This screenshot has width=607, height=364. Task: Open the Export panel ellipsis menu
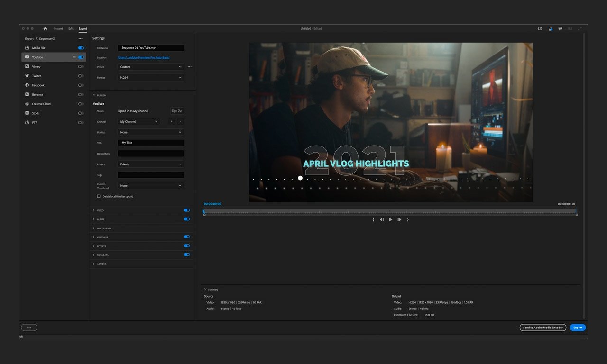point(80,38)
